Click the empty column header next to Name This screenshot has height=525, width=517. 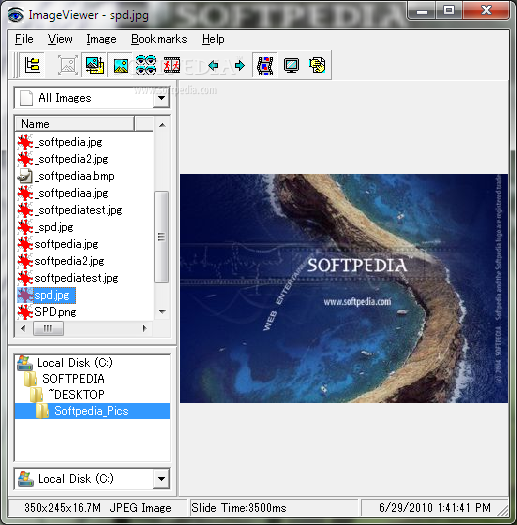click(144, 124)
